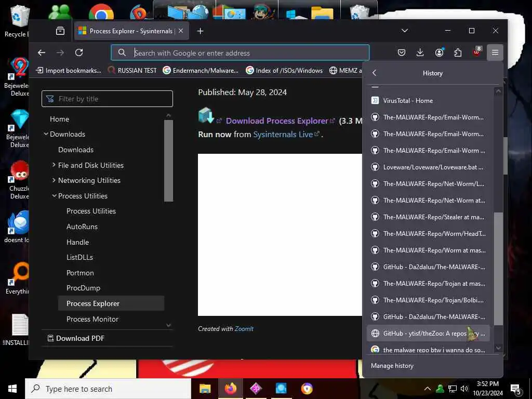
Task: Open Portmon sidebar entry
Action: click(x=80, y=273)
